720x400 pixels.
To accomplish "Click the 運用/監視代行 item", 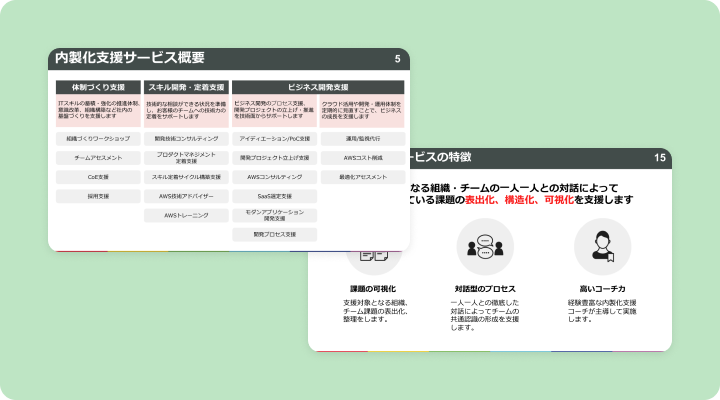I will click(x=363, y=138).
